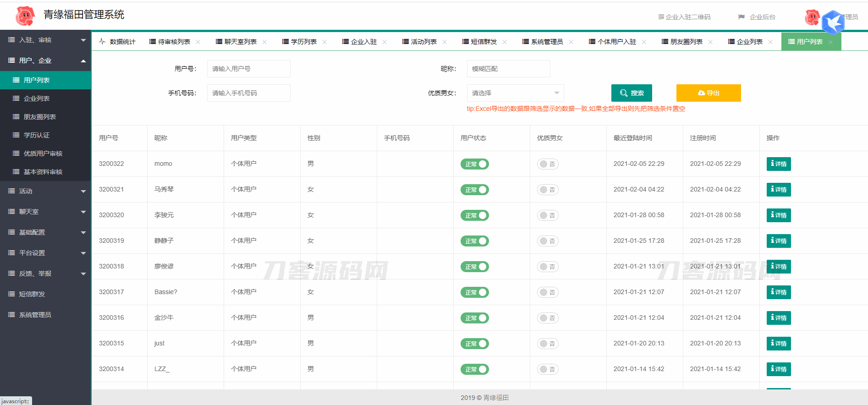Click the 手机号码 input field
The width and height of the screenshot is (868, 405).
tap(248, 93)
